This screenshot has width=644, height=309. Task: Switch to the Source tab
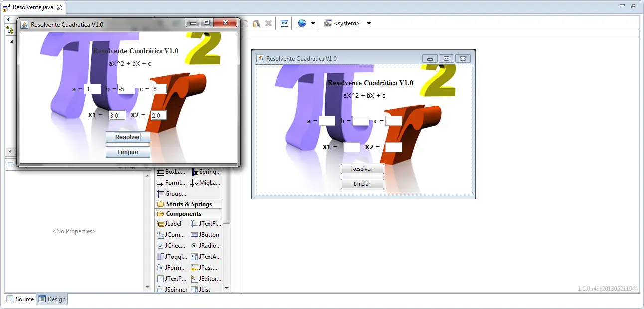20,299
